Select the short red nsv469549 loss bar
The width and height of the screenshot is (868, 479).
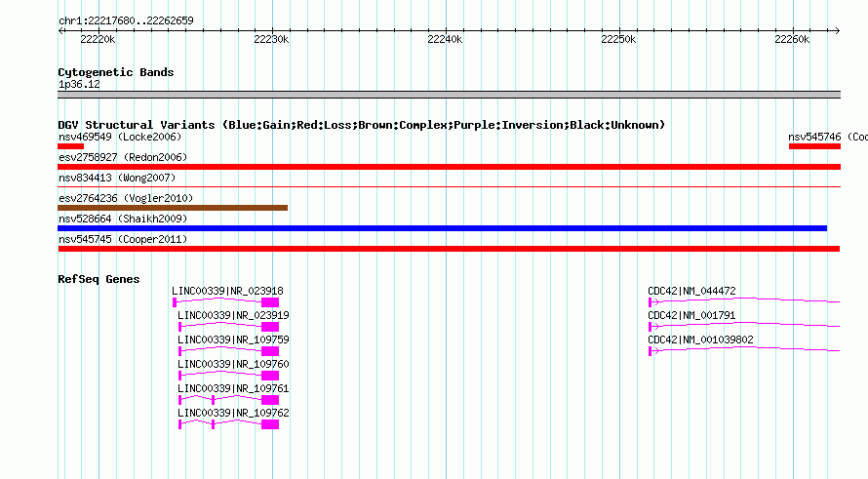(x=71, y=146)
